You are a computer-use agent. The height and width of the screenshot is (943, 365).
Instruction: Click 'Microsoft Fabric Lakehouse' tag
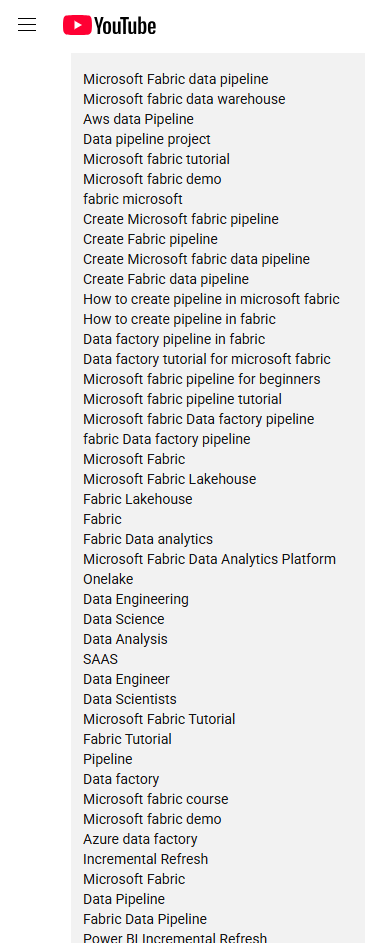click(x=170, y=479)
